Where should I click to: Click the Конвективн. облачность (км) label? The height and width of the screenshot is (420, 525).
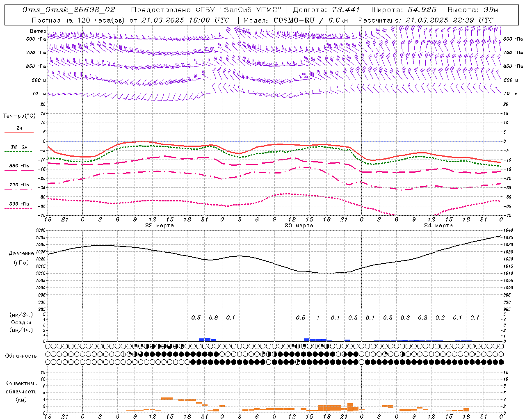(21, 391)
